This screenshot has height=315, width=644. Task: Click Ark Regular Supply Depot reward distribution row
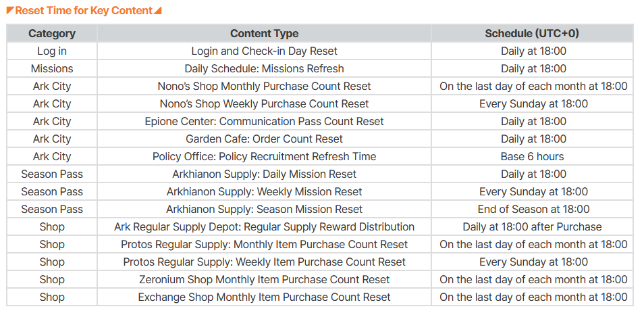(x=264, y=226)
